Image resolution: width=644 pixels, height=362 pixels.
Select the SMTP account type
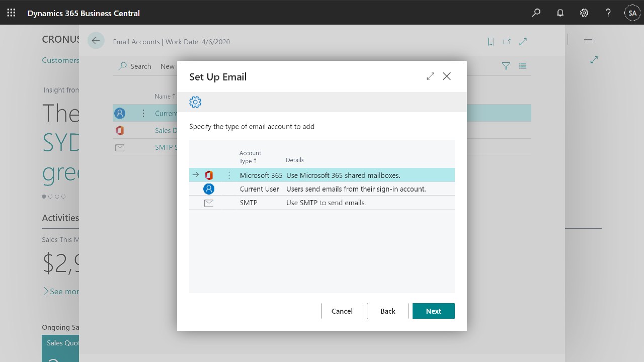click(x=249, y=203)
